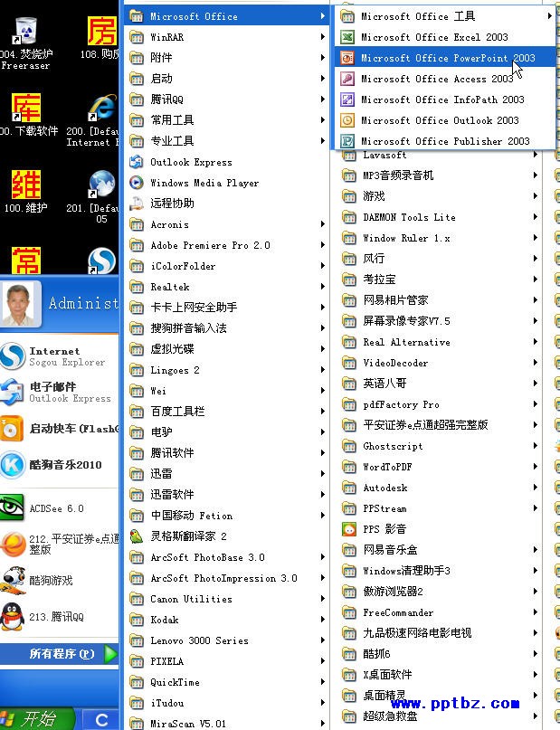Click the 远程协助 icon
The width and height of the screenshot is (560, 730).
pyautogui.click(x=136, y=204)
